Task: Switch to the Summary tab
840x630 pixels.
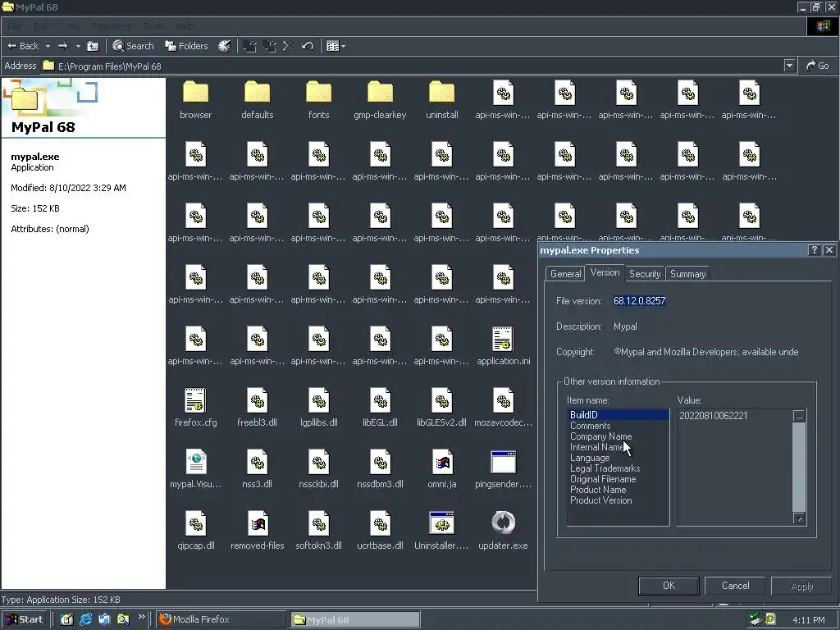Action: (x=688, y=274)
